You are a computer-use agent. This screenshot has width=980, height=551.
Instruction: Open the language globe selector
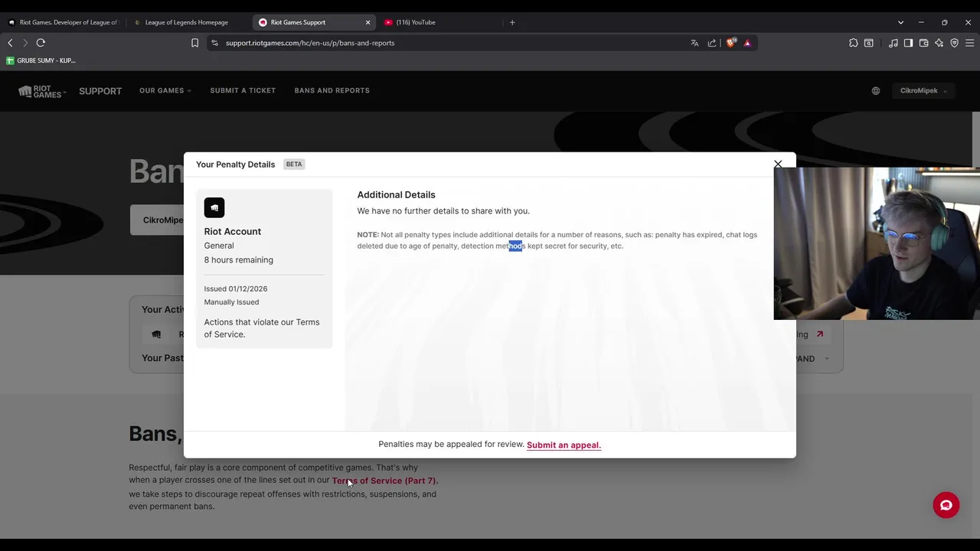pos(876,90)
